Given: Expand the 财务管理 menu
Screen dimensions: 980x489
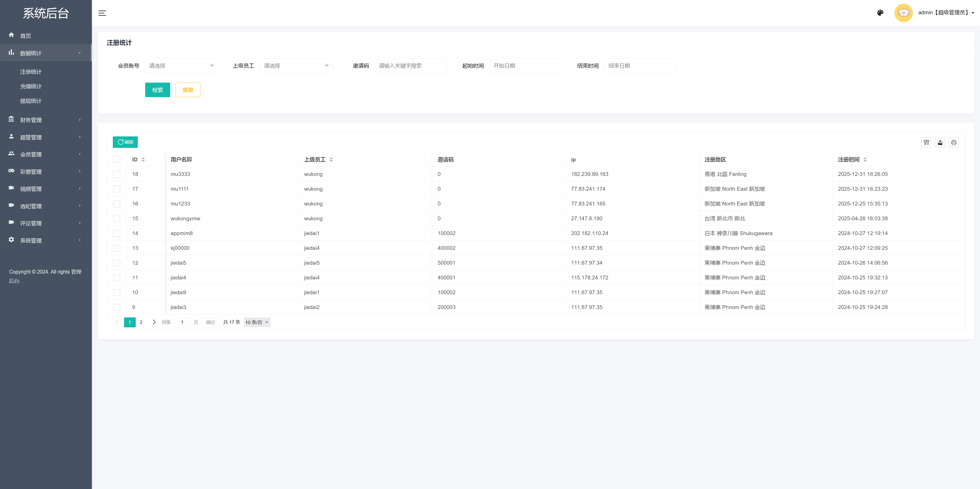Looking at the screenshot, I should click(46, 120).
